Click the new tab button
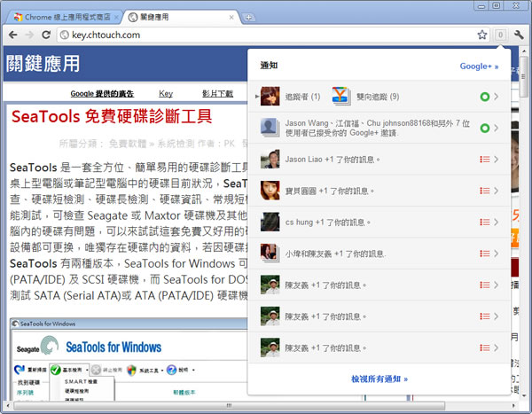The width and height of the screenshot is (532, 414). [250, 17]
